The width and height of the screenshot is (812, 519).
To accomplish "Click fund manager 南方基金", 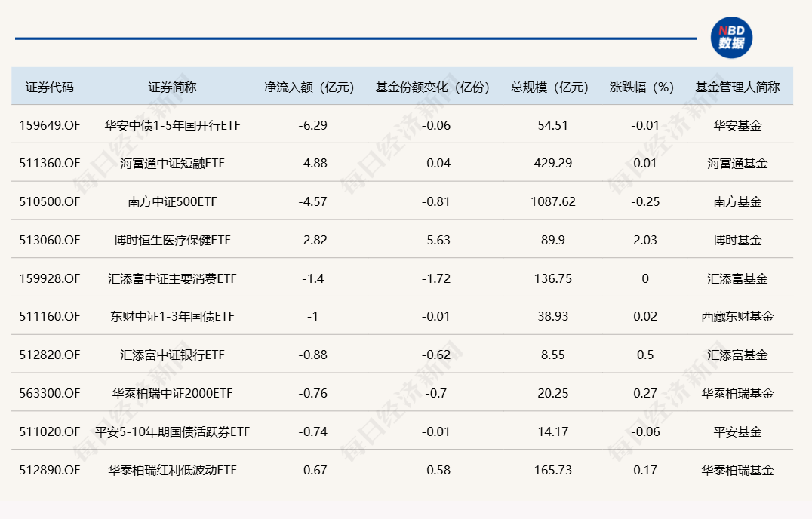I will point(737,202).
